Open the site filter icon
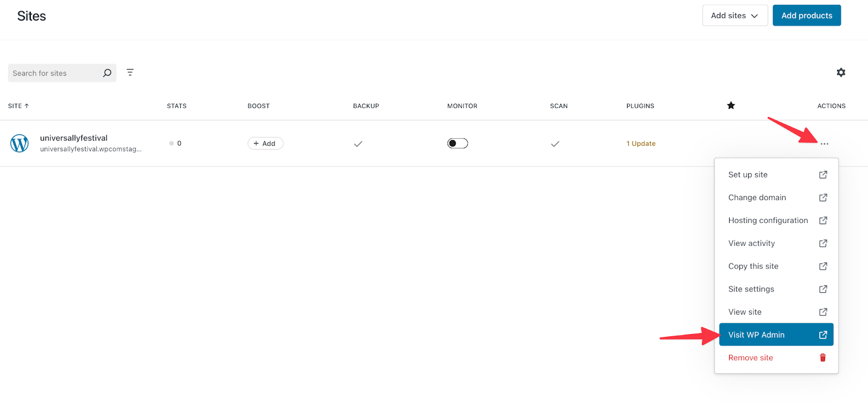This screenshot has width=868, height=402. [x=130, y=72]
